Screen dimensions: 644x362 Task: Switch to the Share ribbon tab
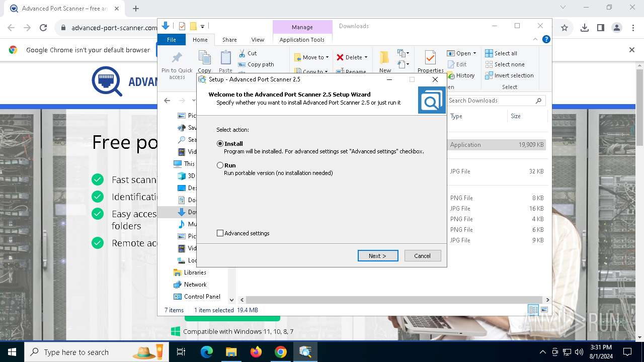(229, 40)
